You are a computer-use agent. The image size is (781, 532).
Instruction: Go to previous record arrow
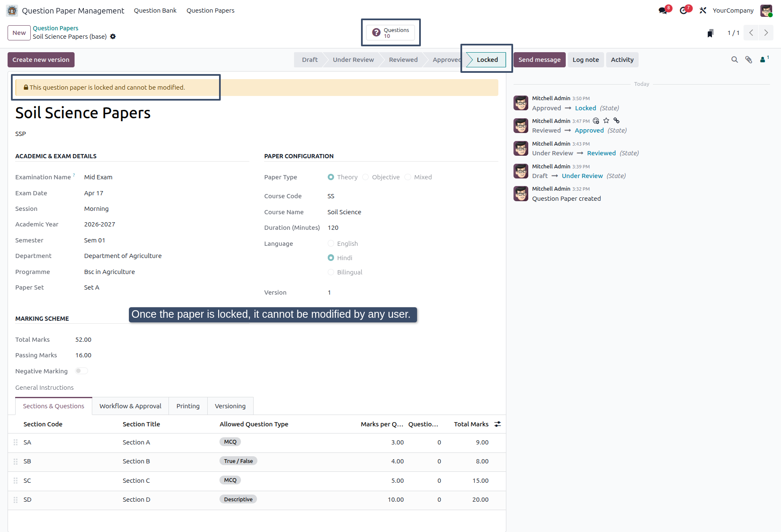click(x=751, y=33)
